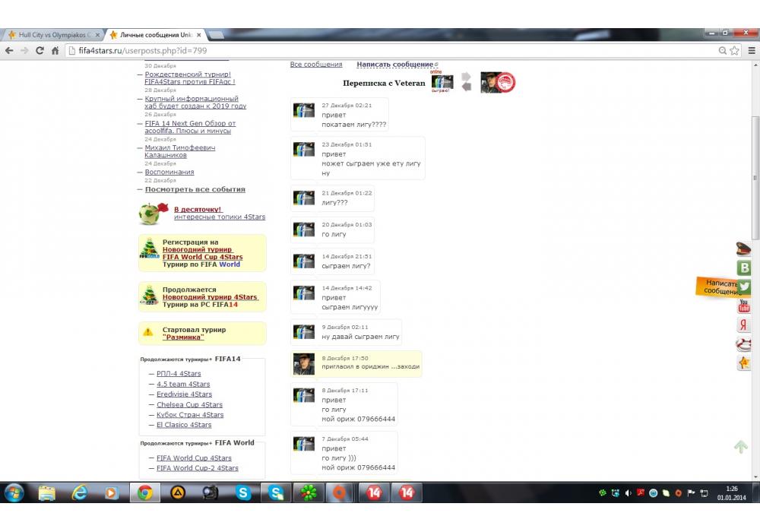Click the Yandex 'Я' side icon

click(x=744, y=325)
